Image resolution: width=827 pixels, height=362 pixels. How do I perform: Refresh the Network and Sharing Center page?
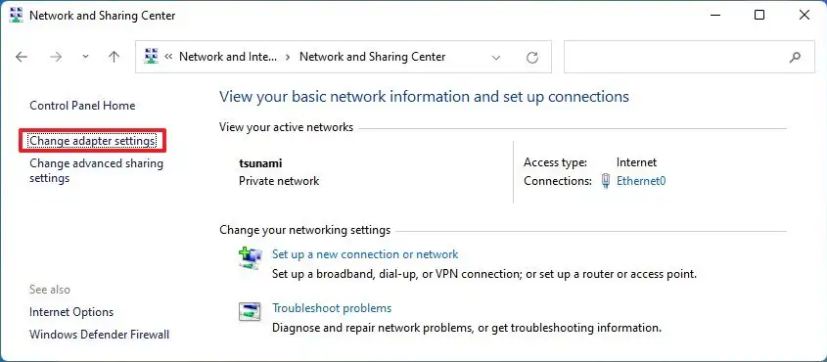532,57
